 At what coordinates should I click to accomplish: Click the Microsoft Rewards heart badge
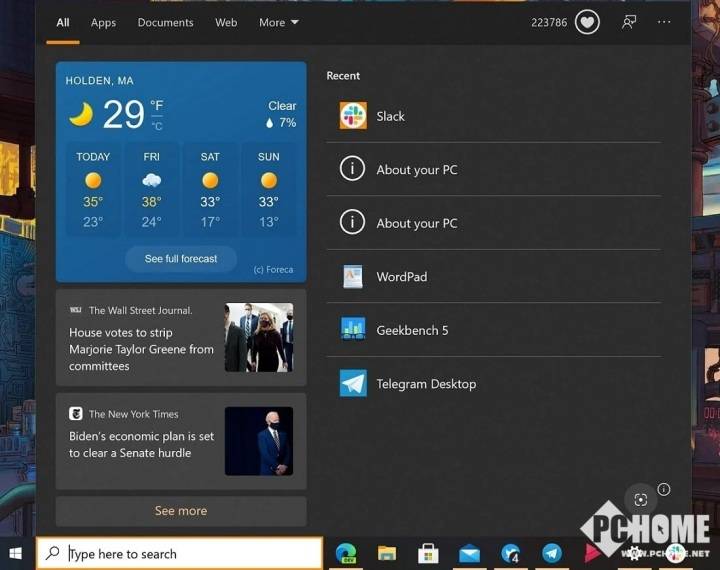[587, 22]
